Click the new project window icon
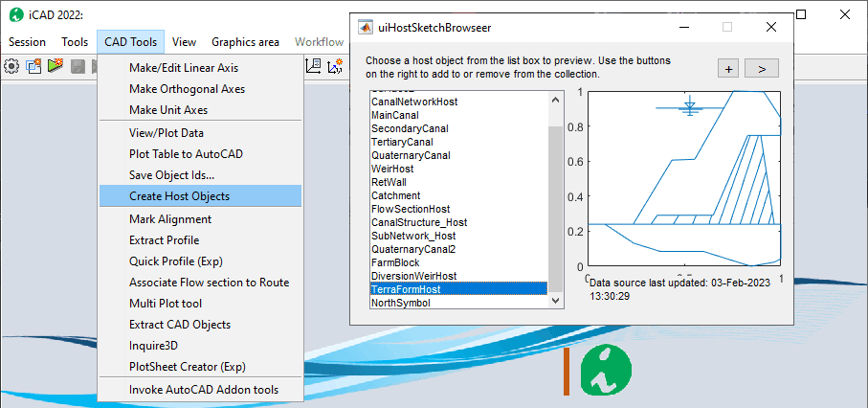This screenshot has height=408, width=868. [34, 66]
